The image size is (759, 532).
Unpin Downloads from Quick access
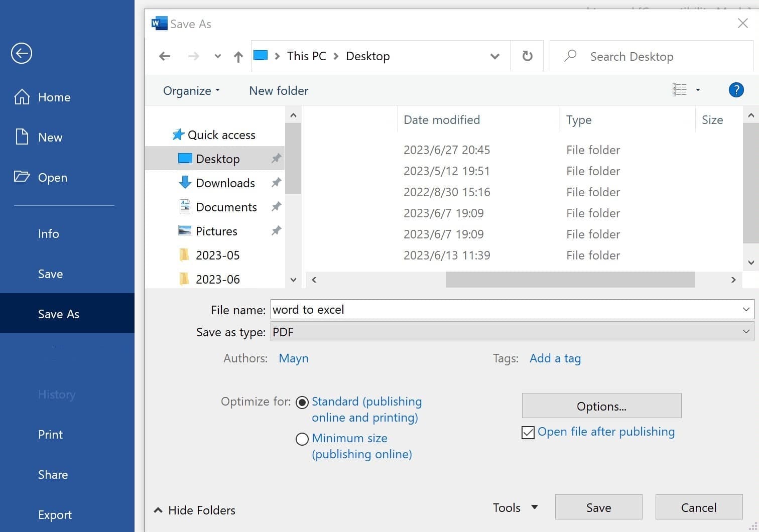(276, 182)
